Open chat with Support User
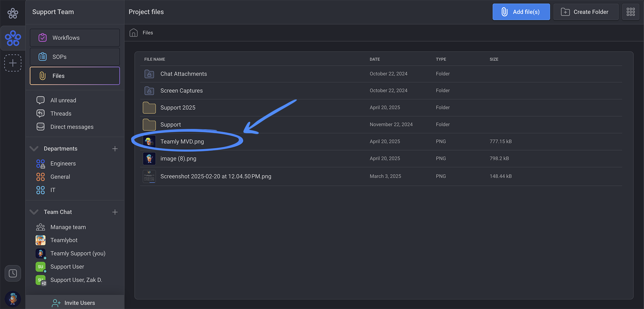Screen dimensions: 644x309 (67, 267)
